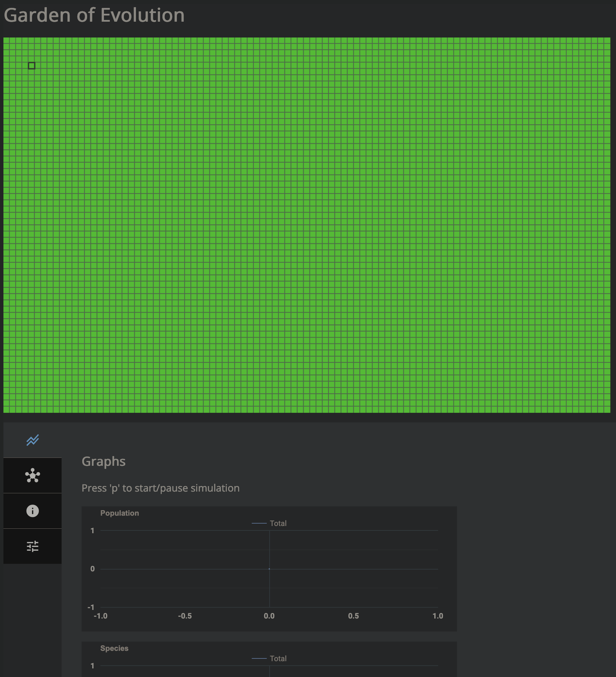This screenshot has width=616, height=677.
Task: Click the top-left corner cell of garden grid
Action: coord(6,41)
